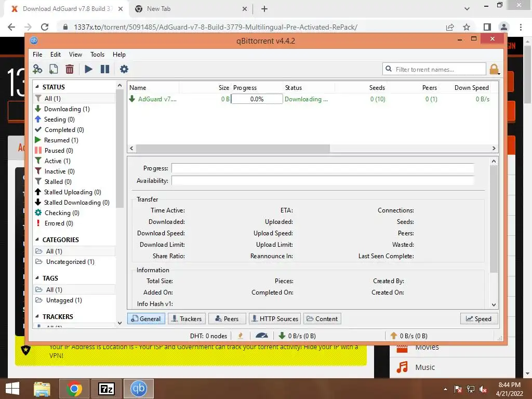532x399 pixels.
Task: Open a new Chrome tab with plus
Action: pyautogui.click(x=264, y=9)
